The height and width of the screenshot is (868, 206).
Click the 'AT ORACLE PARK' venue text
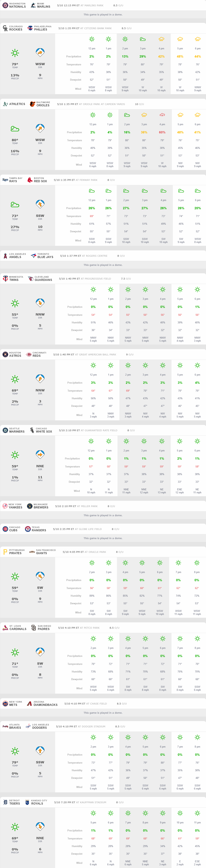click(x=95, y=552)
